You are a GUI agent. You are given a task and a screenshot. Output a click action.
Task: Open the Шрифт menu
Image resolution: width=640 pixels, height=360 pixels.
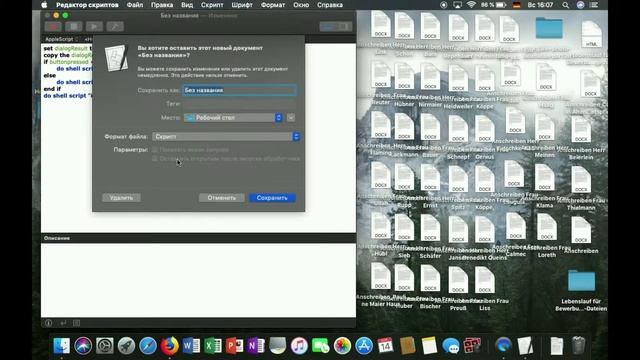pos(242,5)
